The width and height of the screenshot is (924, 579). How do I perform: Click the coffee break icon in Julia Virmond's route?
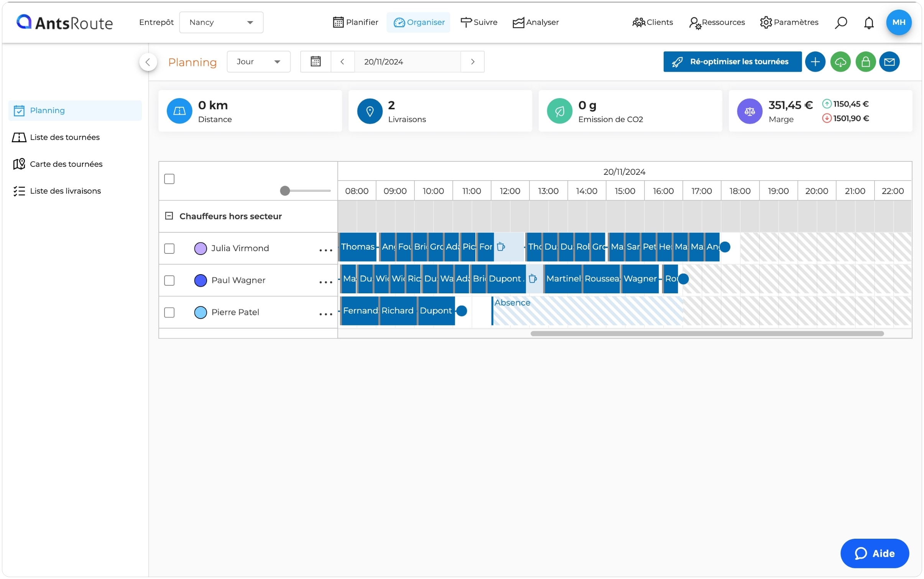[501, 247]
